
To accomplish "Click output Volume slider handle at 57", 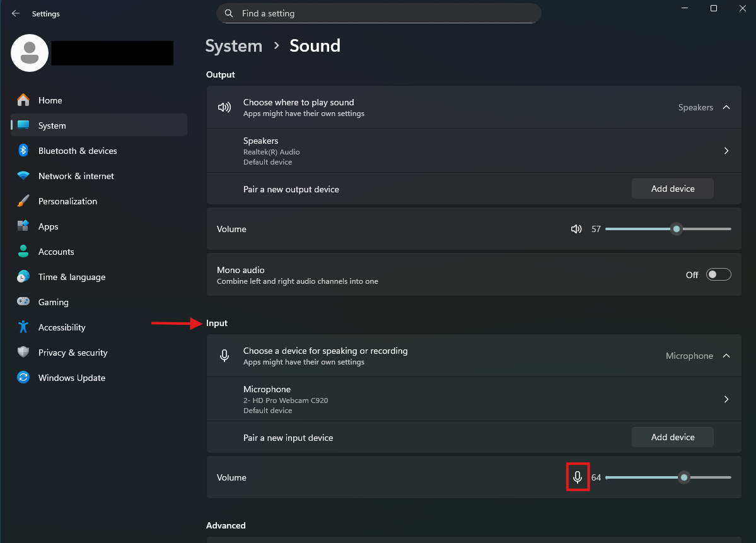I will [x=677, y=229].
